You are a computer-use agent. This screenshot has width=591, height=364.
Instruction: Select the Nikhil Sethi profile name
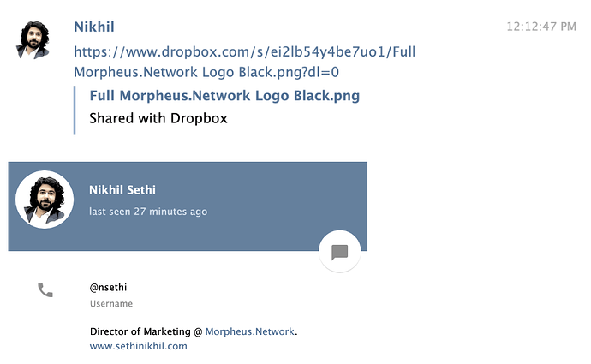pyautogui.click(x=122, y=189)
